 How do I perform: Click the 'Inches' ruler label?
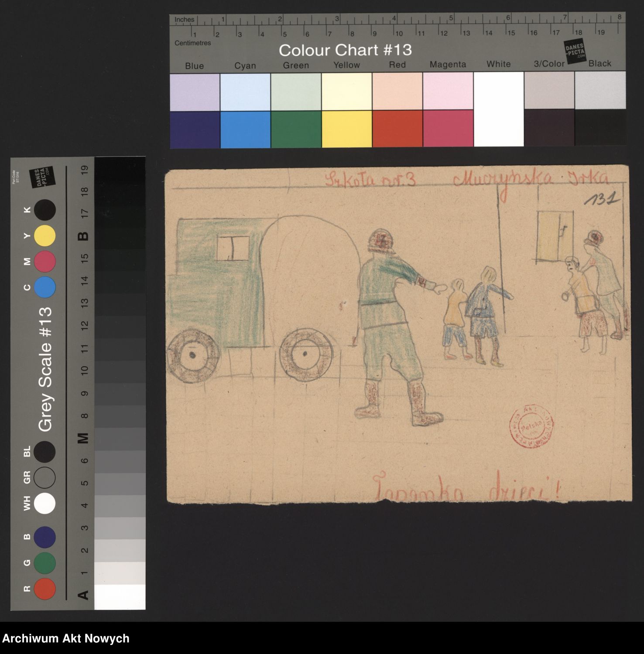pos(184,20)
